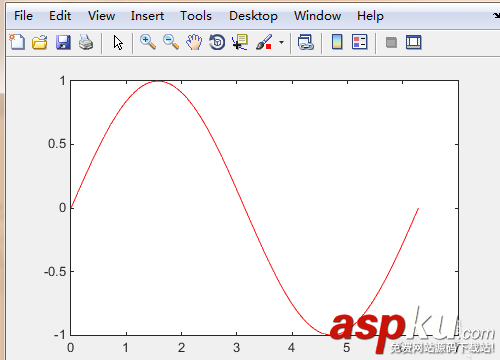This screenshot has width=500, height=360.
Task: Open the Help menu
Action: 370,16
